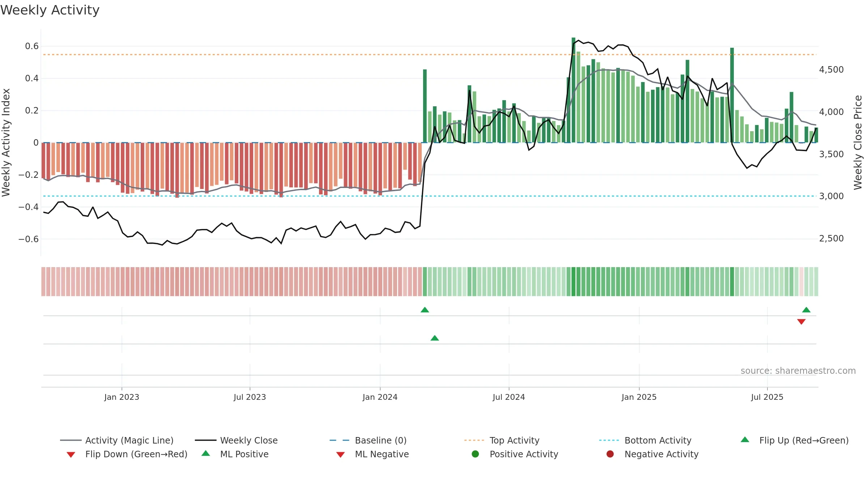Click ML Positive triangle marker on second row
868x488 pixels.
[435, 338]
